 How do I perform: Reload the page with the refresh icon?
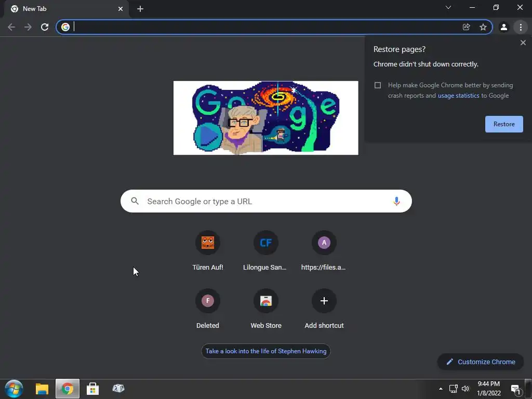click(45, 27)
